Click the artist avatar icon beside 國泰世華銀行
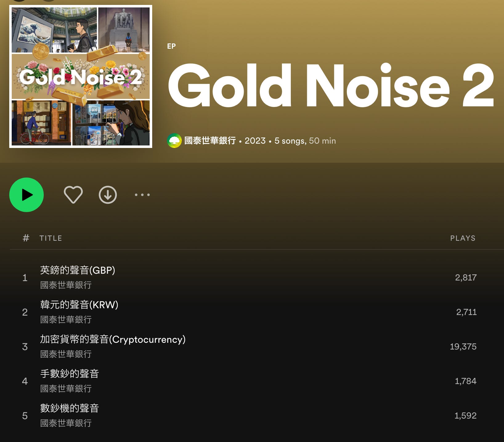 (x=174, y=141)
